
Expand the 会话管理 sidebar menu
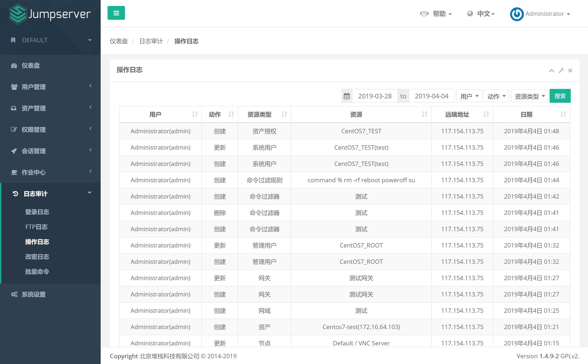pyautogui.click(x=50, y=151)
